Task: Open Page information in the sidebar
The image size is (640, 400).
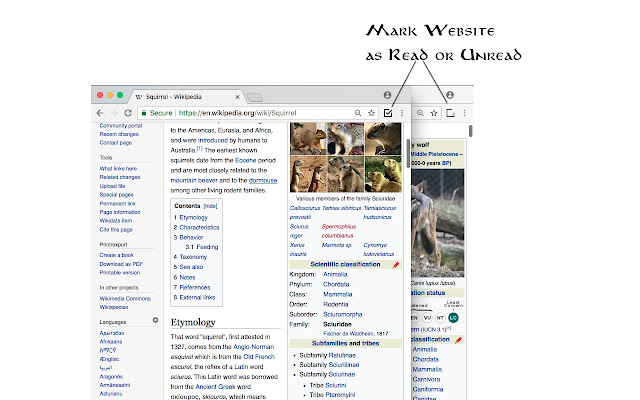Action: point(120,212)
